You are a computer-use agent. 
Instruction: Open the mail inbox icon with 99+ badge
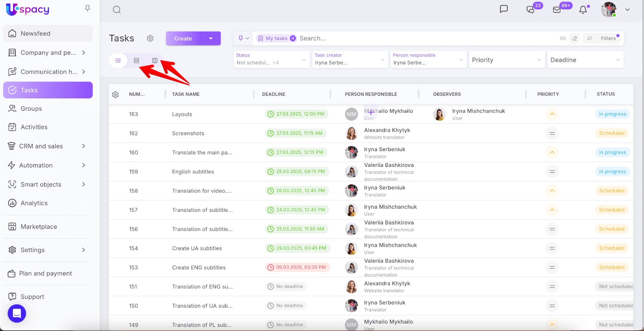tap(557, 10)
